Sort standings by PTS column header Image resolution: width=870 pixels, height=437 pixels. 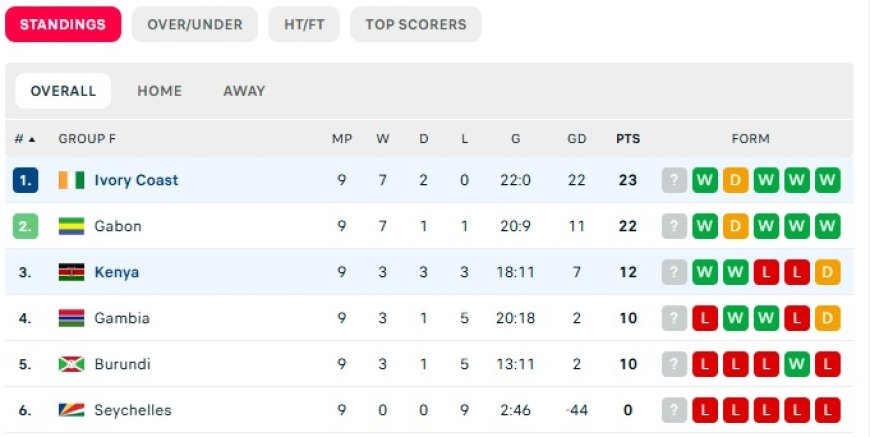[628, 139]
